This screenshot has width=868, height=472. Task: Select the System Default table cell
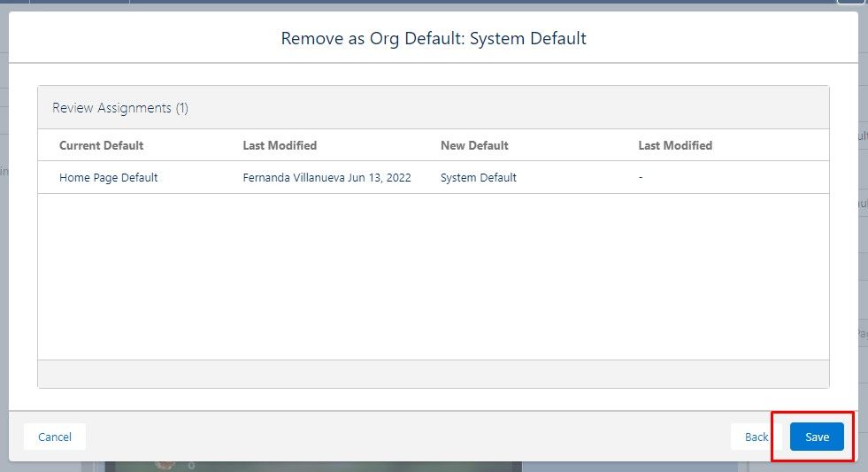tap(479, 177)
